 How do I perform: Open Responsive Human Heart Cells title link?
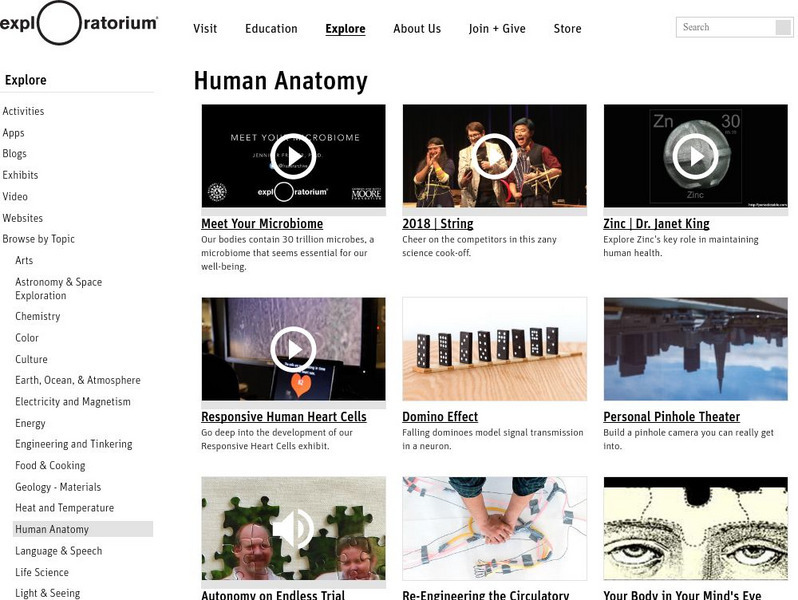click(x=283, y=416)
